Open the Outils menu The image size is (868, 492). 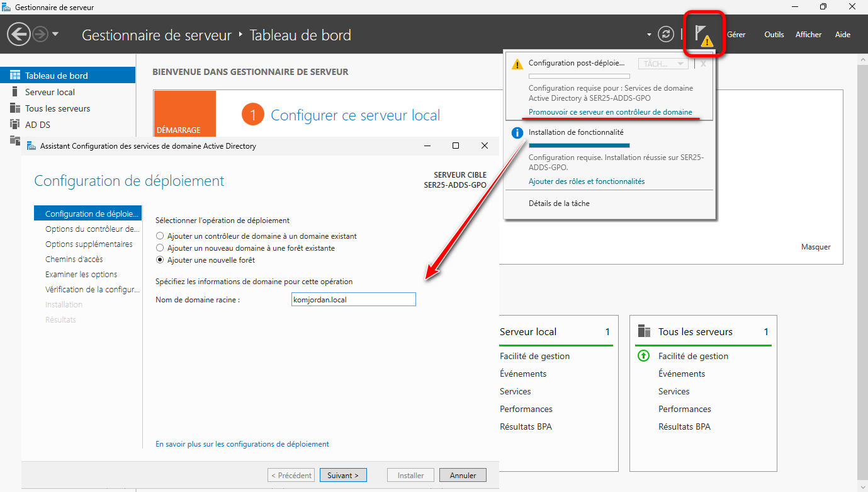(x=774, y=35)
